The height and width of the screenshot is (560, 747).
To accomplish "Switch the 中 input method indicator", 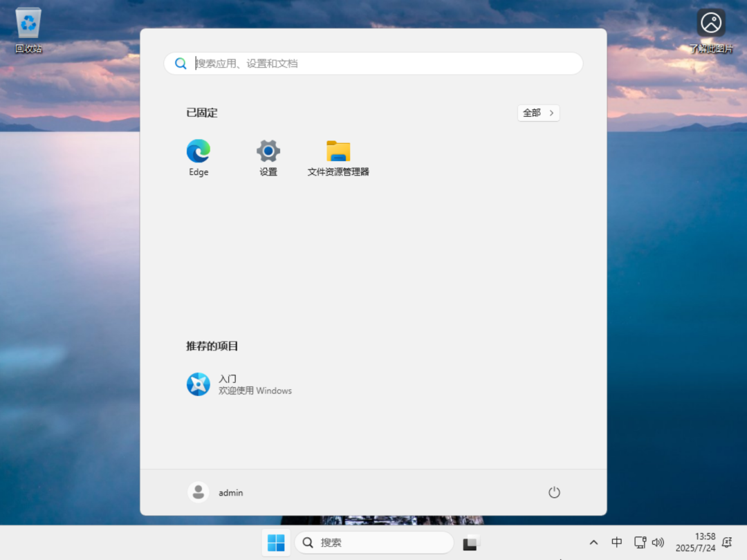I will 616,543.
